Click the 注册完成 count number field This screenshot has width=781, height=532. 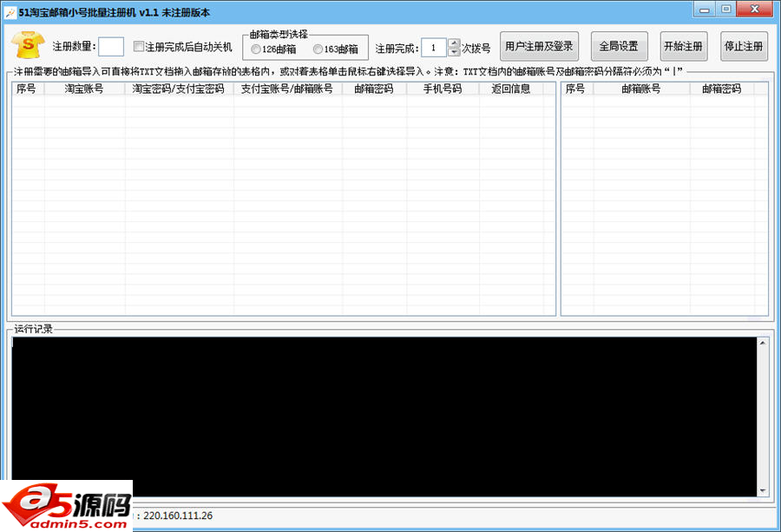point(434,48)
